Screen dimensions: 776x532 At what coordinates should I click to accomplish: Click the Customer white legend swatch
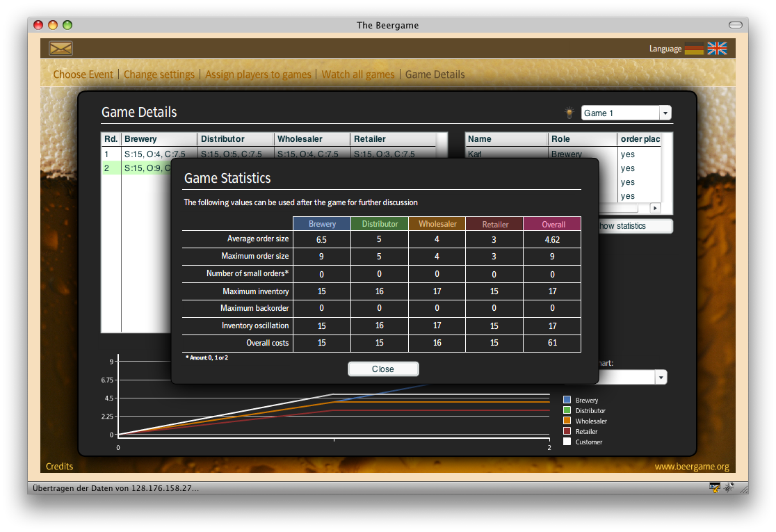[567, 441]
